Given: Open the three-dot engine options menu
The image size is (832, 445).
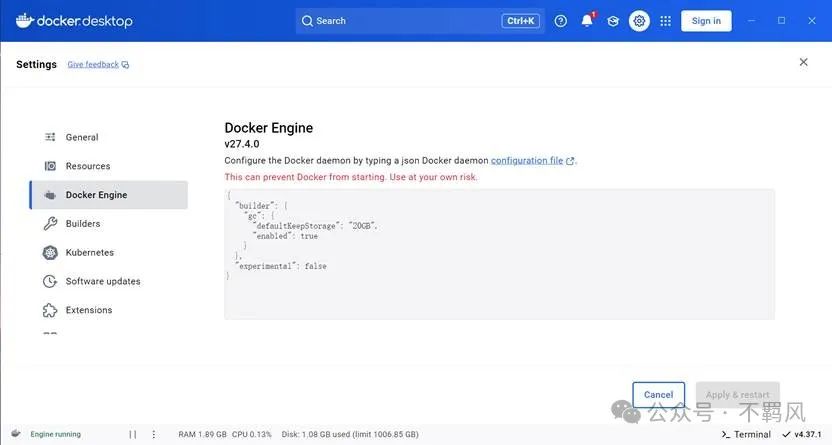Looking at the screenshot, I should [x=154, y=434].
